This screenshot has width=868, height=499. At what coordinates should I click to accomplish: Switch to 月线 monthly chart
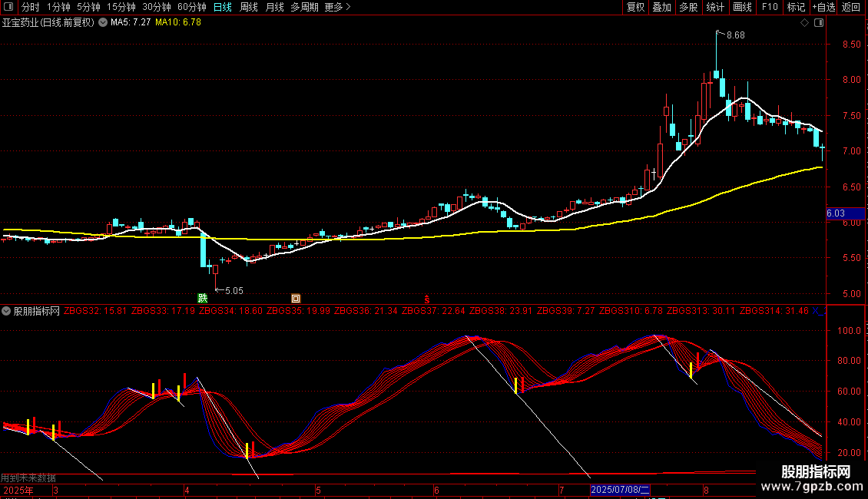coord(274,7)
